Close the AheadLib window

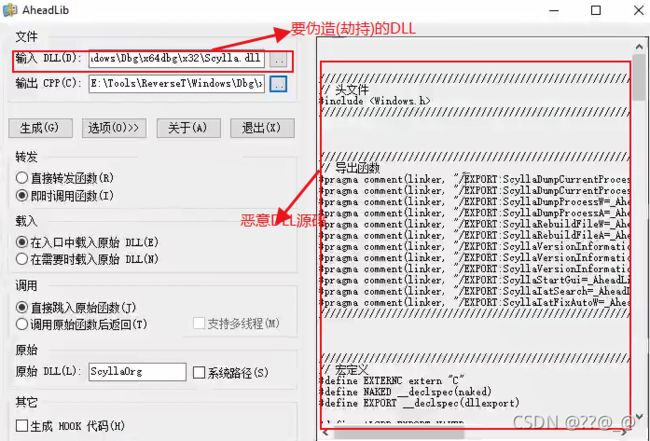[639, 10]
